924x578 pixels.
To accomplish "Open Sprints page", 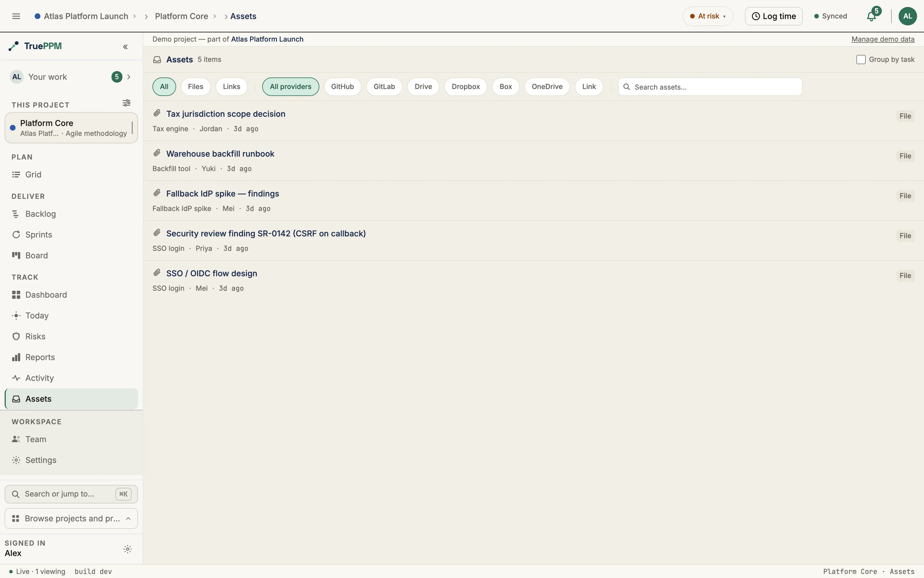I will click(71, 234).
